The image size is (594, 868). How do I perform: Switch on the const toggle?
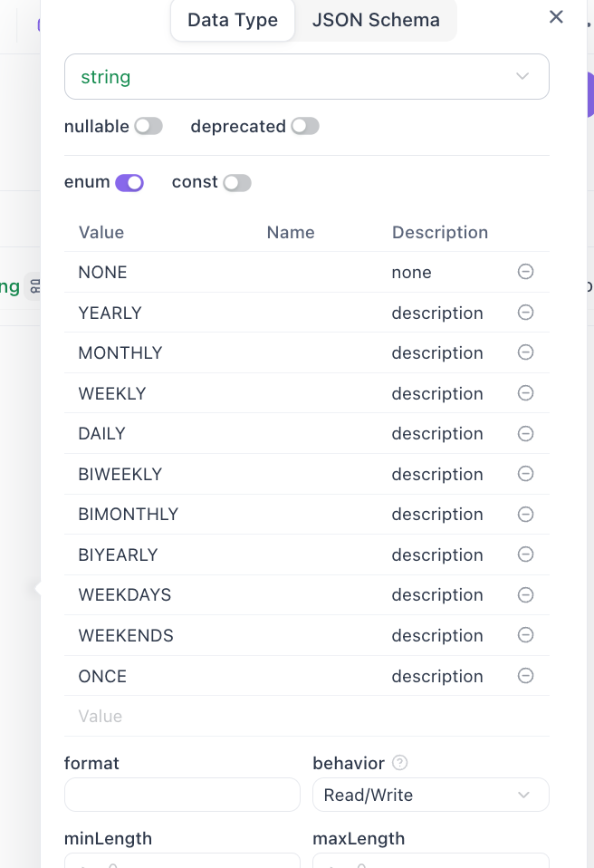(237, 182)
